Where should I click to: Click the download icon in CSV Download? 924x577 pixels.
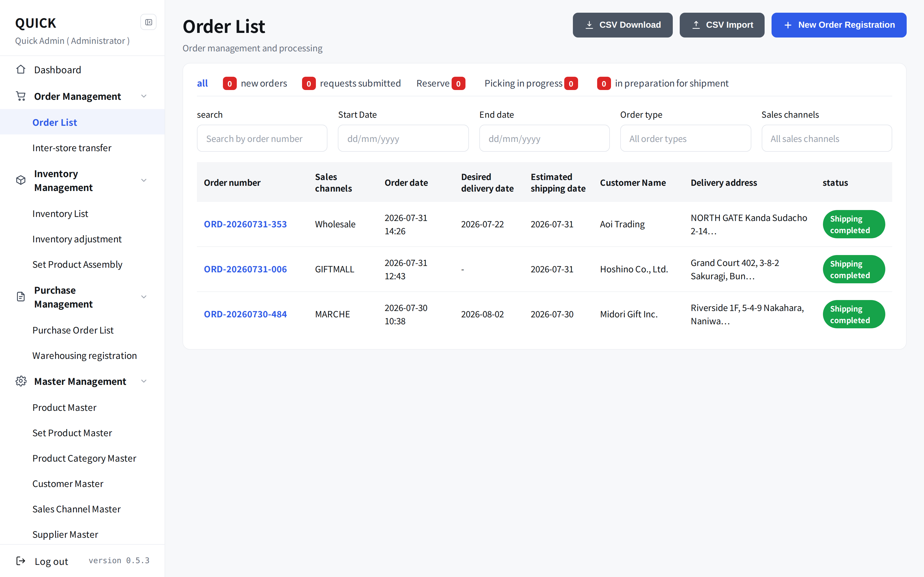pyautogui.click(x=589, y=25)
